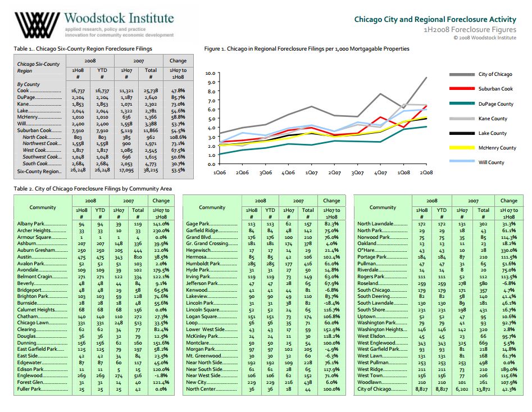Screen dimensions: 532x412
Task: Select the red Suburban Cook legend swatch
Action: 462,89
